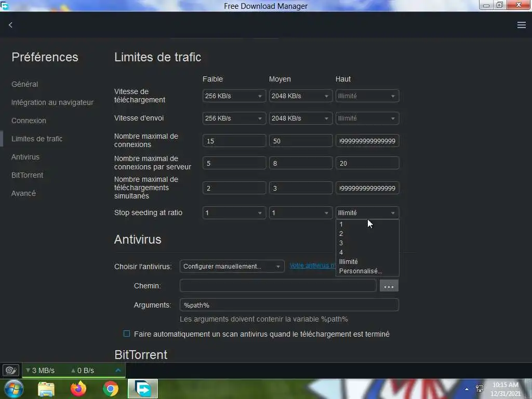Click Haut connections per server field
This screenshot has height=399, width=532.
click(367, 163)
